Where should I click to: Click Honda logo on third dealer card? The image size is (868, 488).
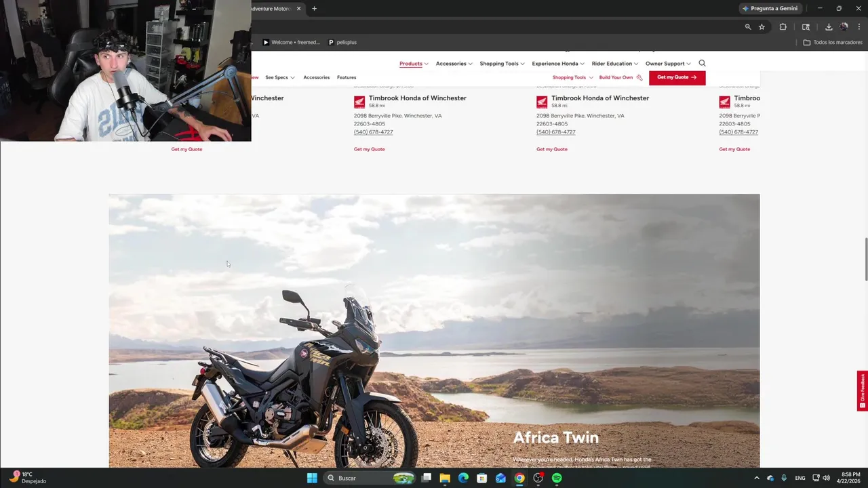(x=542, y=102)
